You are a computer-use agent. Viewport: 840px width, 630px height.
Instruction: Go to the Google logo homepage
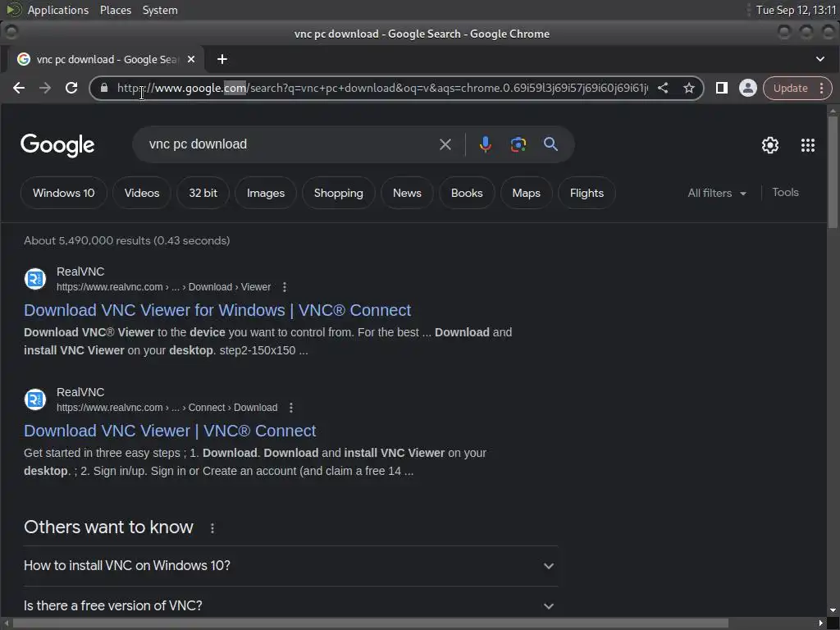click(x=57, y=145)
